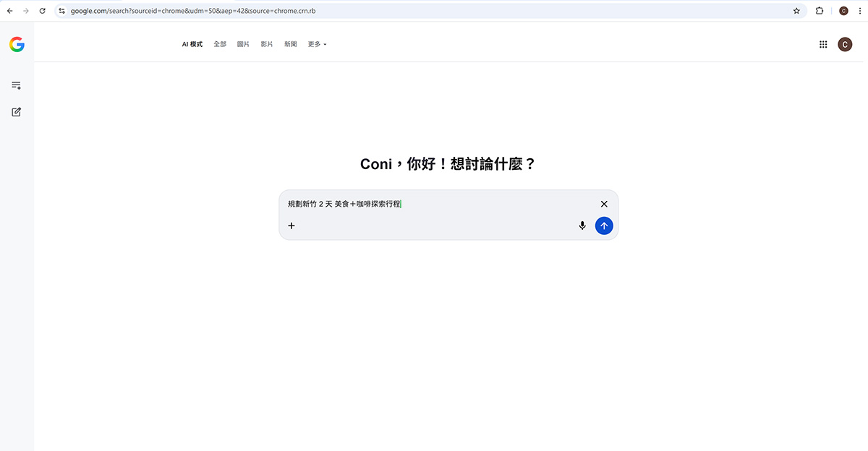The width and height of the screenshot is (868, 451).
Task: Submit the query with the blue arrow
Action: pyautogui.click(x=604, y=225)
